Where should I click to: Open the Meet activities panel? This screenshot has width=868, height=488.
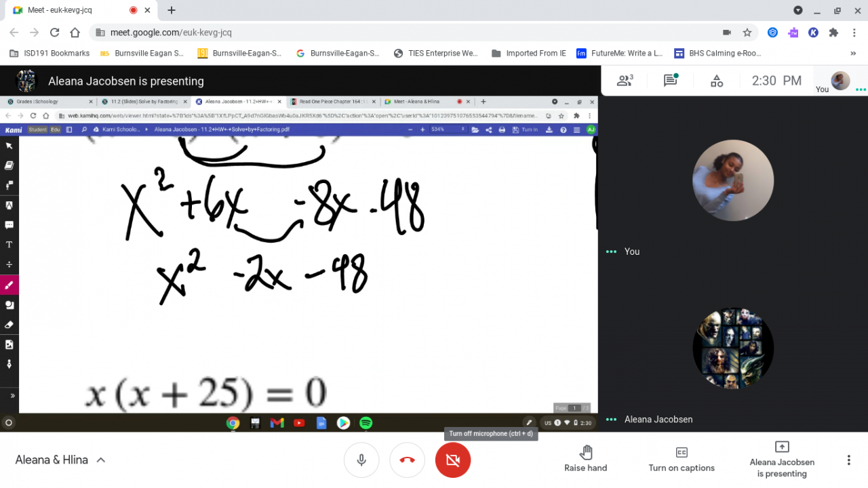717,81
